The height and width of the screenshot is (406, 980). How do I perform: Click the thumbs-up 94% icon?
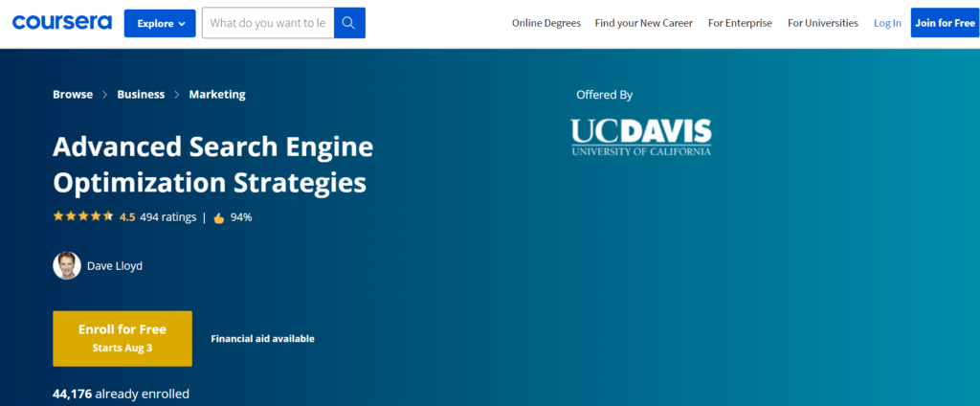click(219, 218)
